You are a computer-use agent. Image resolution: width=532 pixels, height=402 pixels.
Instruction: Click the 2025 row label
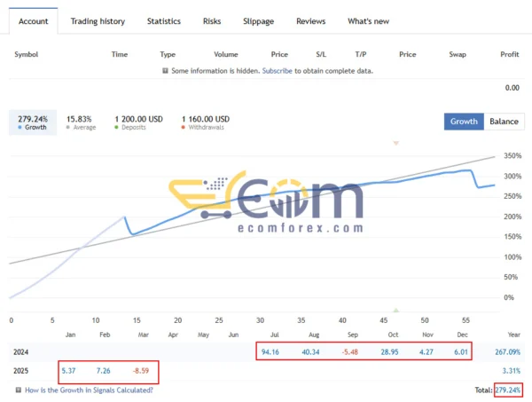[x=20, y=370]
